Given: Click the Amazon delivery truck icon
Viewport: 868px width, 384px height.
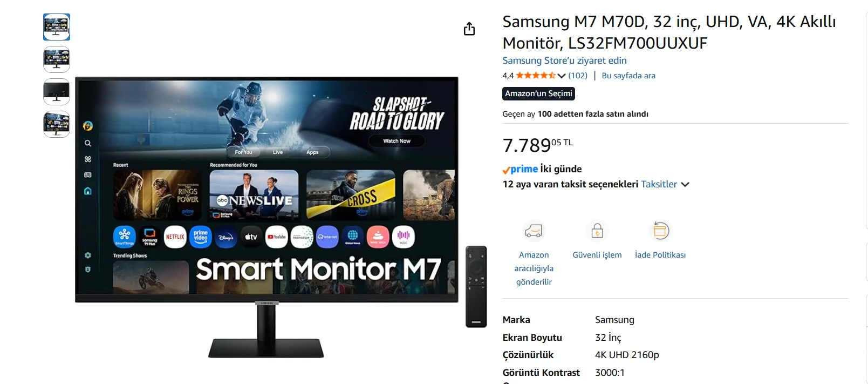Looking at the screenshot, I should [x=534, y=231].
